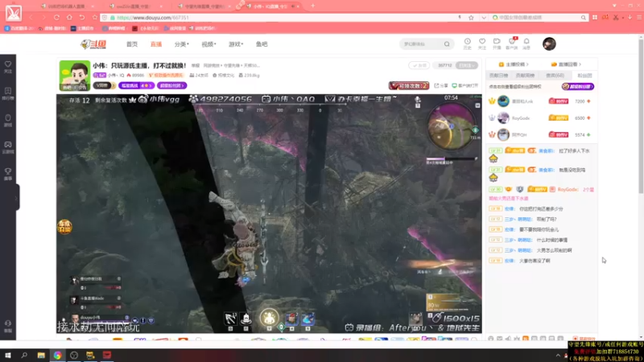Switch to the first browser tab

tap(66, 6)
